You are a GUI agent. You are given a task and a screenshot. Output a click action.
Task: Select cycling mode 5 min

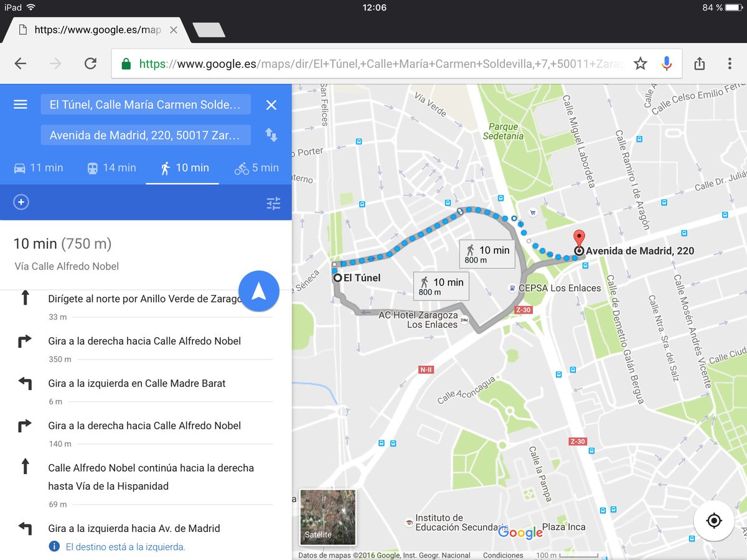[x=256, y=168]
